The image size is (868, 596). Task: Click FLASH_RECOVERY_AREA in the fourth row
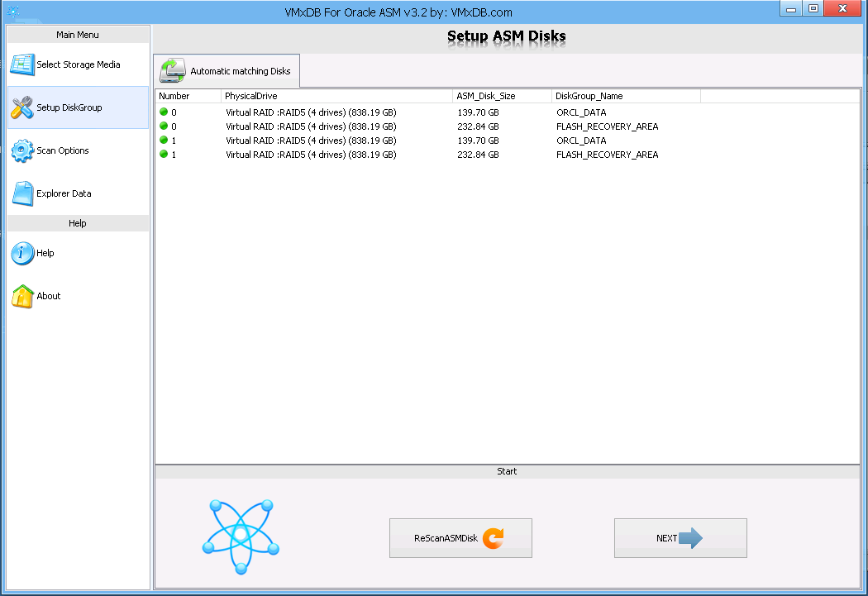[x=608, y=155]
